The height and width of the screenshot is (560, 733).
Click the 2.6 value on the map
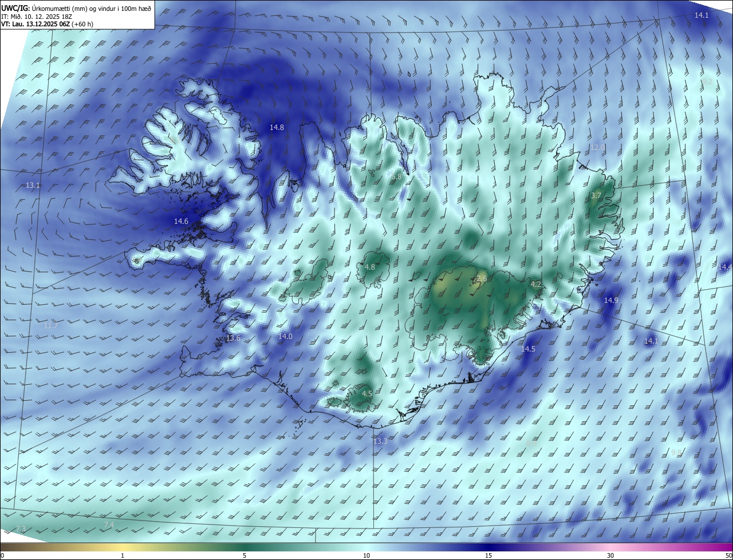(x=482, y=279)
